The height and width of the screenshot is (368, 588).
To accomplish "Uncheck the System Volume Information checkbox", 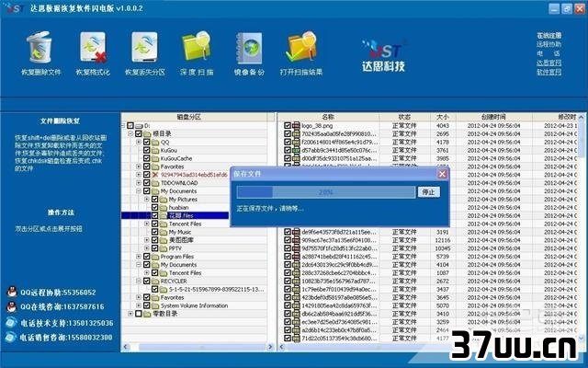I will (x=147, y=305).
